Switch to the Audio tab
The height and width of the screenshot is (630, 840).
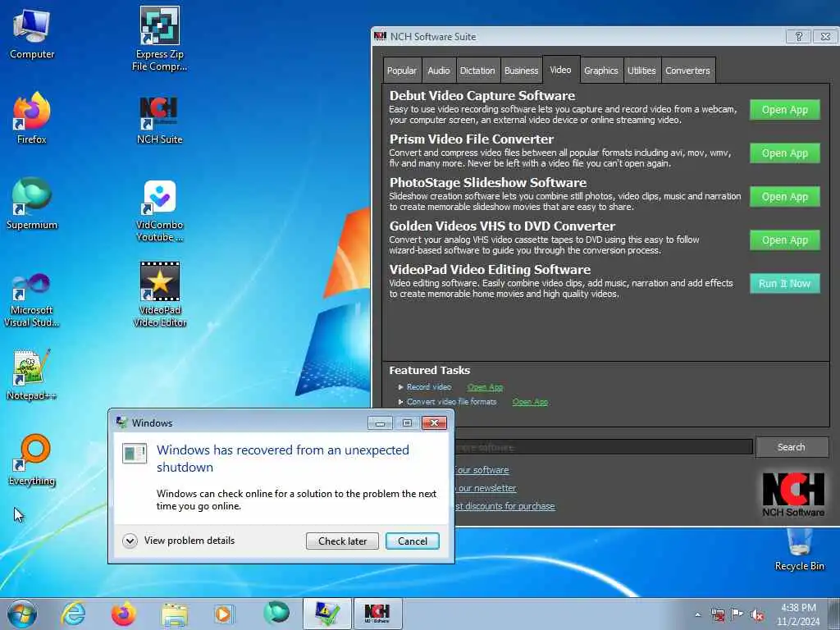click(x=438, y=71)
